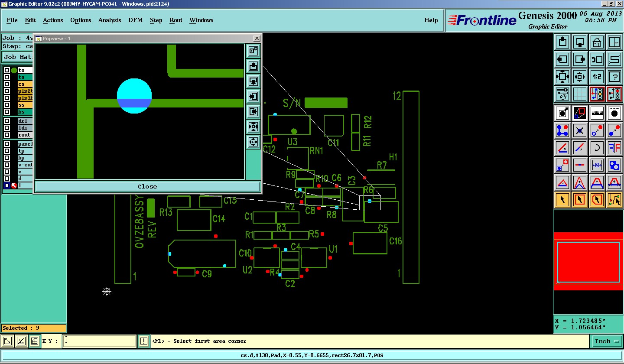Click the first snap mode icon bottom-left

coord(7,341)
